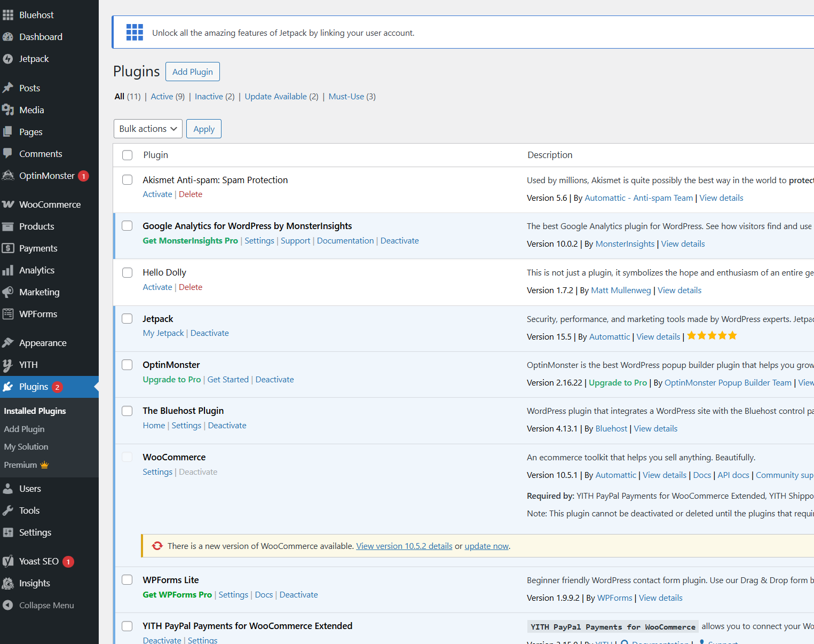The image size is (814, 644).
Task: Check the Google Analytics MonsterInsights checkbox
Action: point(127,226)
